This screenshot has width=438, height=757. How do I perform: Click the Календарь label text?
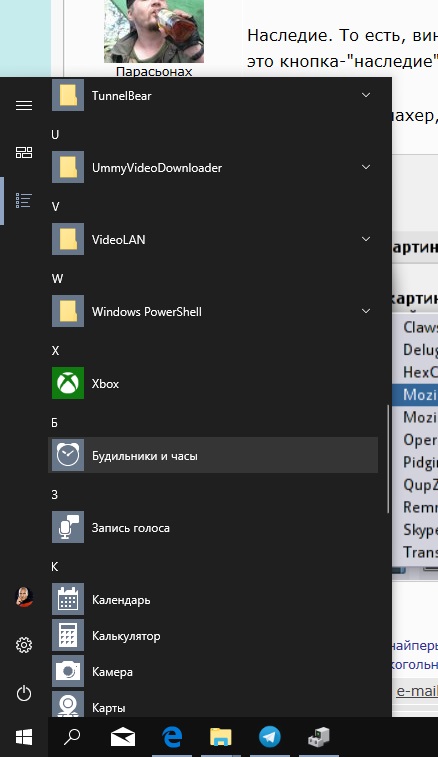121,600
